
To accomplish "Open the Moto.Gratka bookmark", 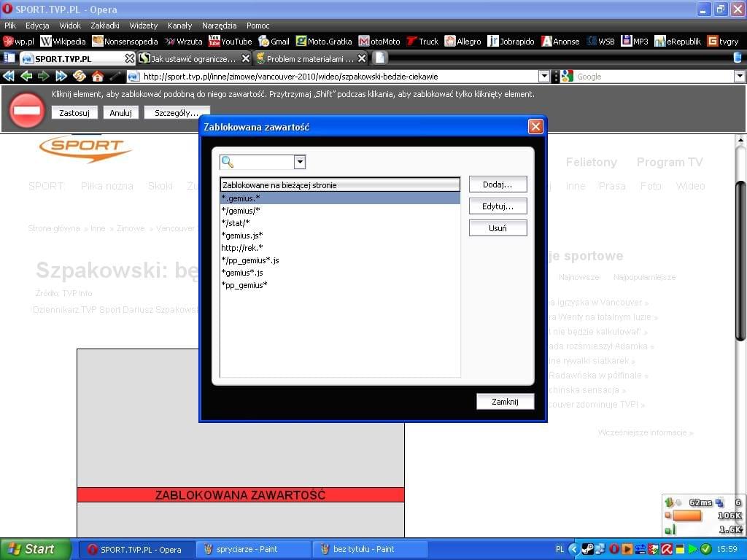I will [x=324, y=42].
